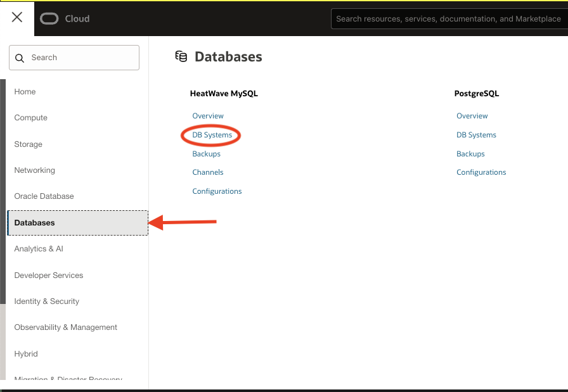
Task: Select Analytics & AI menu item
Action: click(39, 249)
